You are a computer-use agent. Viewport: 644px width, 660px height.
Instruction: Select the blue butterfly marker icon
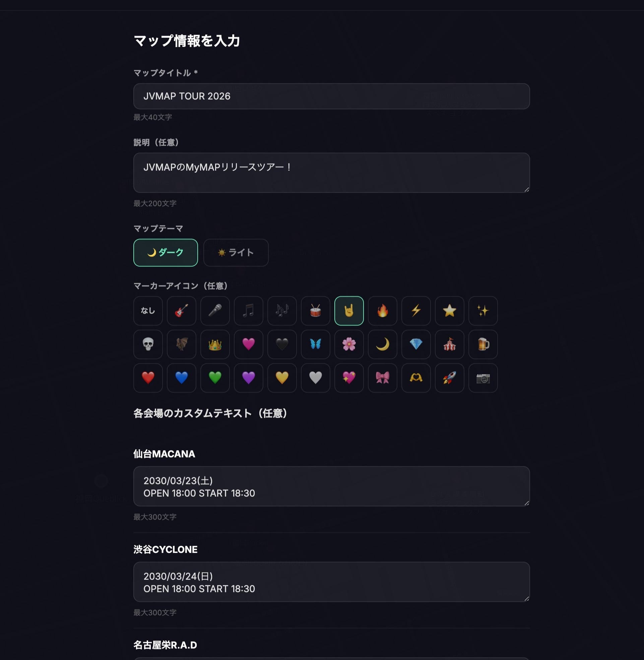(x=315, y=344)
